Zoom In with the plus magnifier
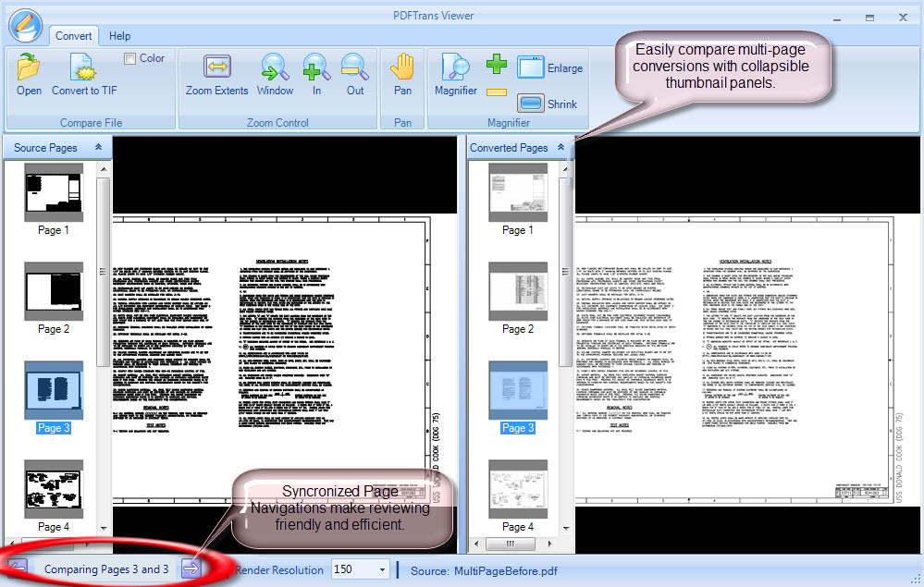 (316, 67)
